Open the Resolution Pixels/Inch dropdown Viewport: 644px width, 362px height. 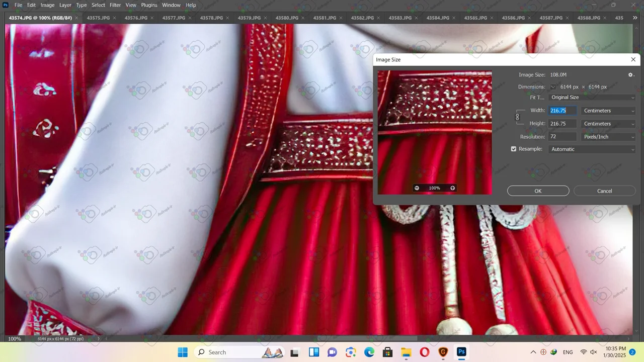(x=608, y=137)
